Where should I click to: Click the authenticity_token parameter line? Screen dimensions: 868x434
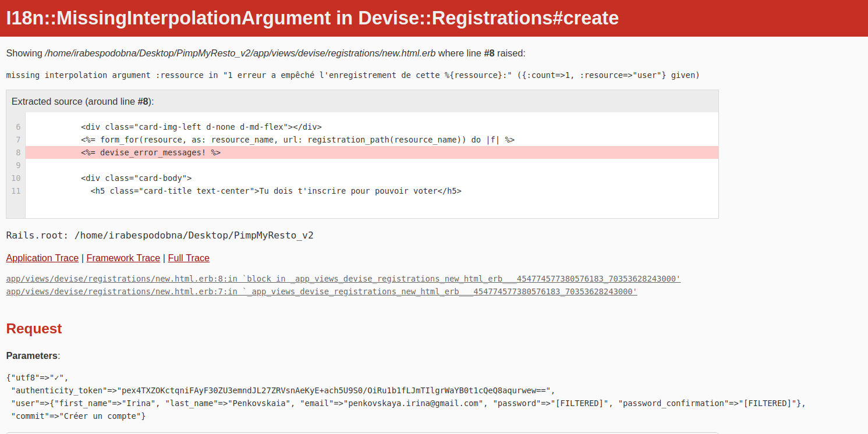[x=283, y=390]
